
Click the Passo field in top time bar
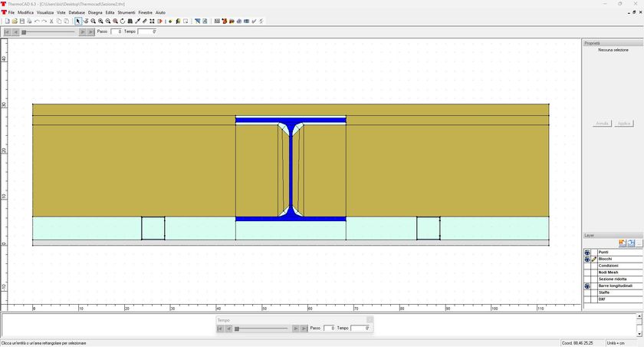click(x=117, y=31)
